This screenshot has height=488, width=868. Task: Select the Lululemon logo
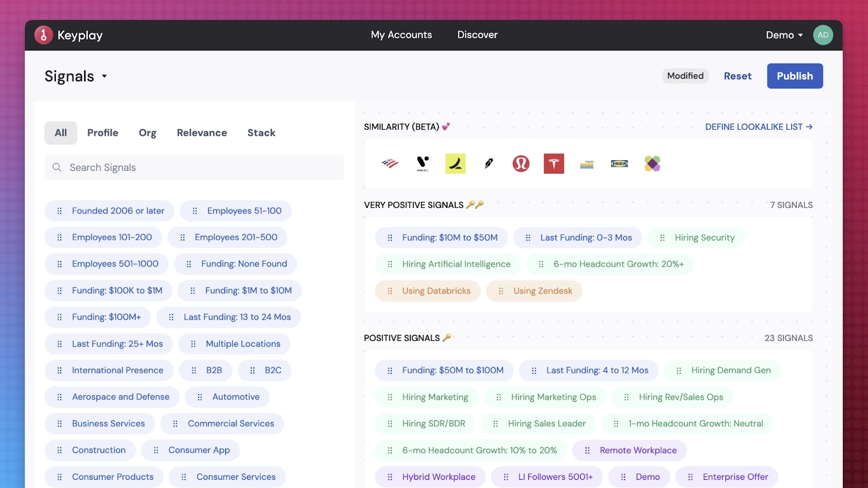[521, 163]
